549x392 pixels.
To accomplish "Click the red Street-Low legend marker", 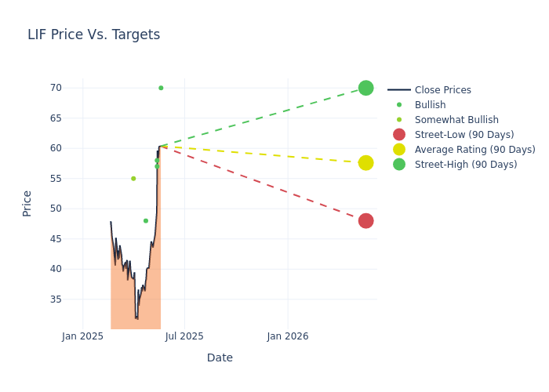I will click(x=399, y=135).
